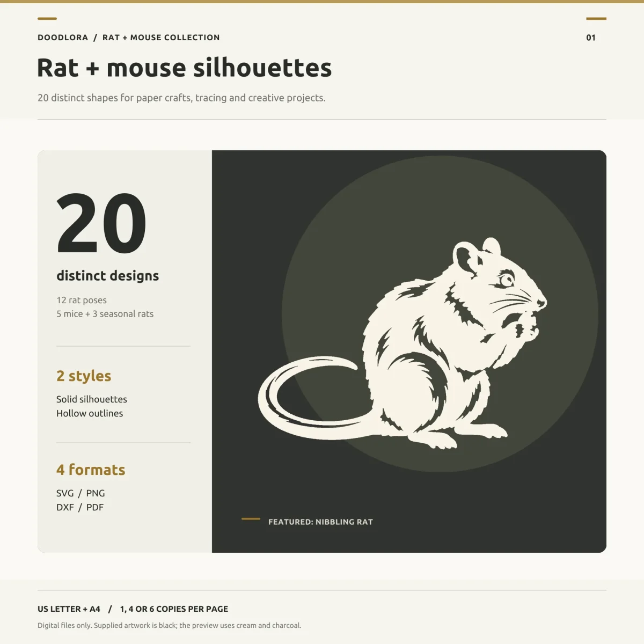Screen dimensions: 644x644
Task: Click the "Hollow outlines" line
Action: point(90,413)
